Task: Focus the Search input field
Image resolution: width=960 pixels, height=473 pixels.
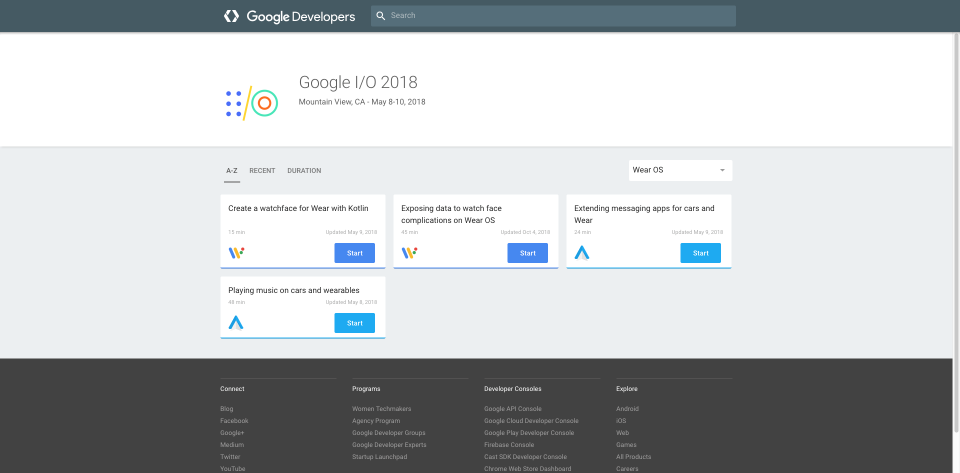Action: click(553, 16)
